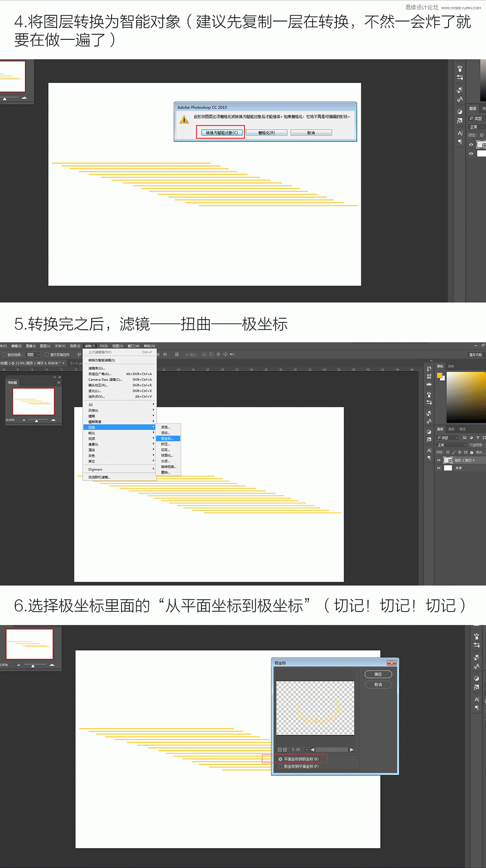
Task: Open Histogram panel icon in step 5 dock
Action: pos(429,384)
